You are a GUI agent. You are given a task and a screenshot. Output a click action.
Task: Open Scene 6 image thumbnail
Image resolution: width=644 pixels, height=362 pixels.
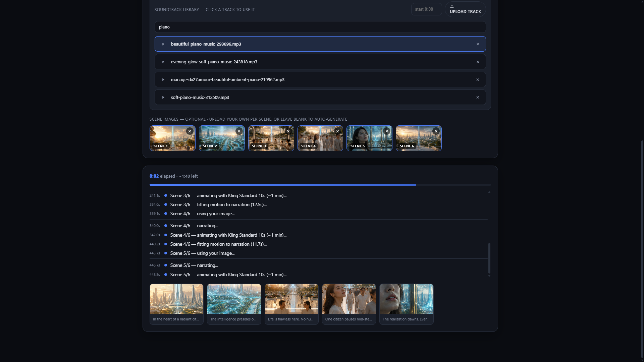419,138
